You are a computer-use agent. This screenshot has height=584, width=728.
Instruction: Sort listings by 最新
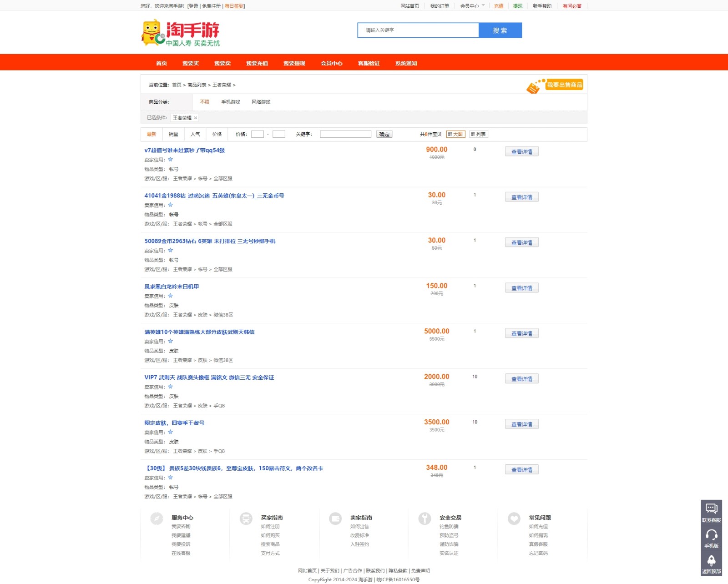point(152,134)
